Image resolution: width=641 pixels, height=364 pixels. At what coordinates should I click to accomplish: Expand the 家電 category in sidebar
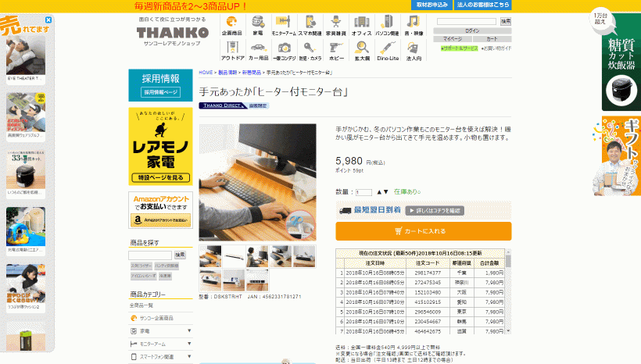[189, 330]
